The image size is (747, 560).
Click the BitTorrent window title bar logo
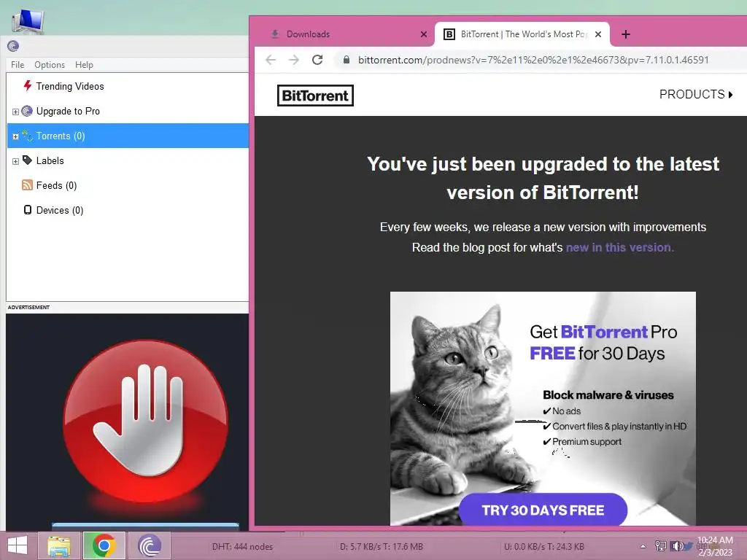click(x=13, y=46)
